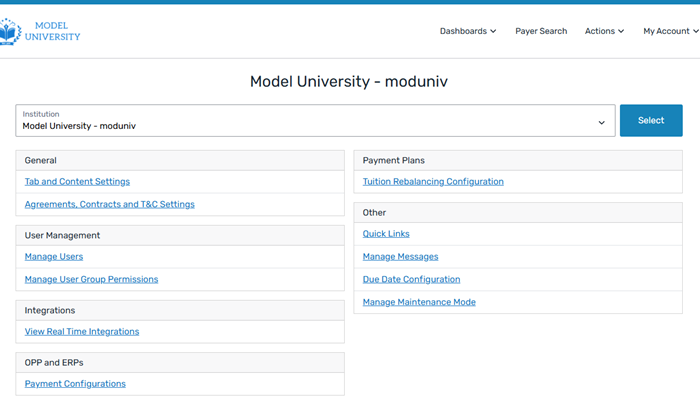Open Agreements, Contracts and T&C Settings
This screenshot has width=700, height=400.
tap(109, 204)
